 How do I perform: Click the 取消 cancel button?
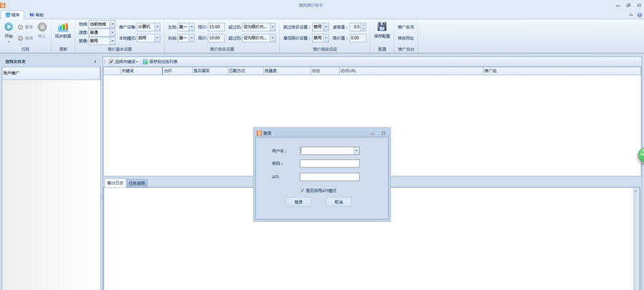[x=339, y=202]
